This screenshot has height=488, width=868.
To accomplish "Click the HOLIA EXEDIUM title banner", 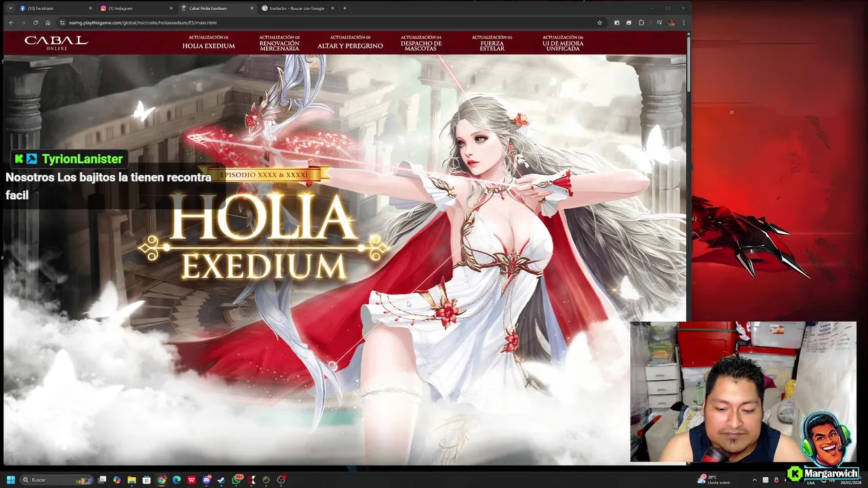I will pos(264,237).
